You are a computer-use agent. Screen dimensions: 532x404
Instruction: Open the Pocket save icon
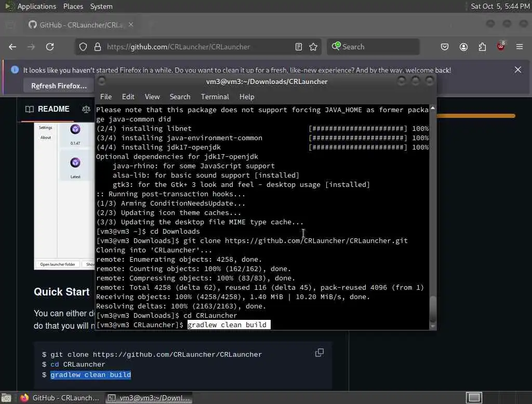point(445,47)
